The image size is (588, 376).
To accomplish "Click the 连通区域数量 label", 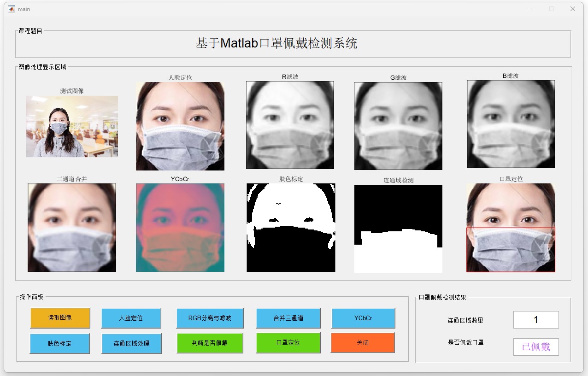I will (465, 320).
